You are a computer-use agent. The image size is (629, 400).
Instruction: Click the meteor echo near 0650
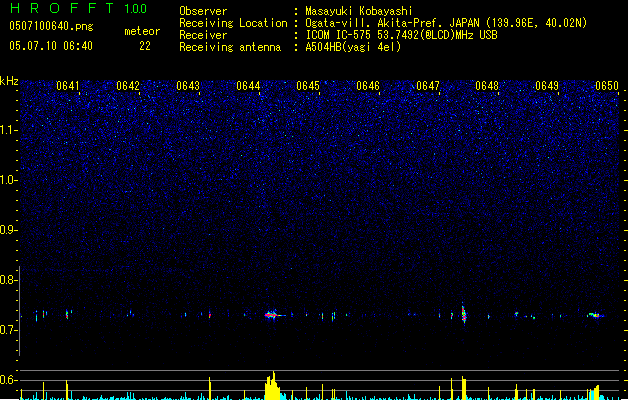[x=596, y=315]
